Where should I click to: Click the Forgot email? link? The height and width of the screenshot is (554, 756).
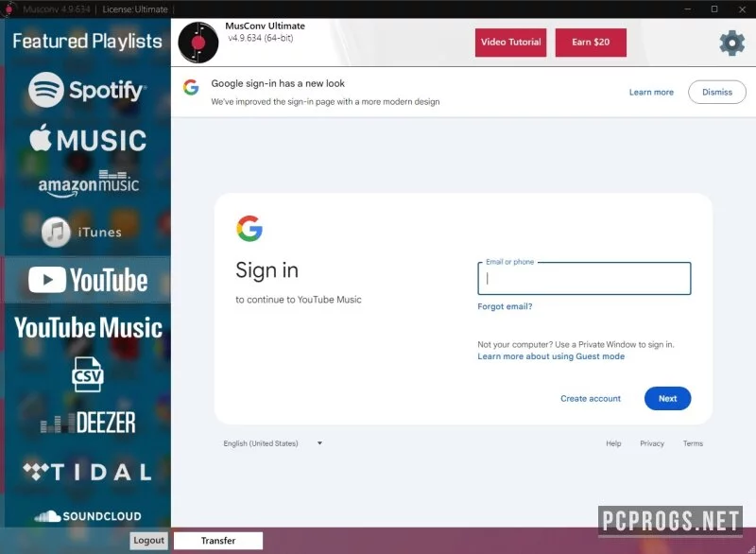tap(505, 306)
